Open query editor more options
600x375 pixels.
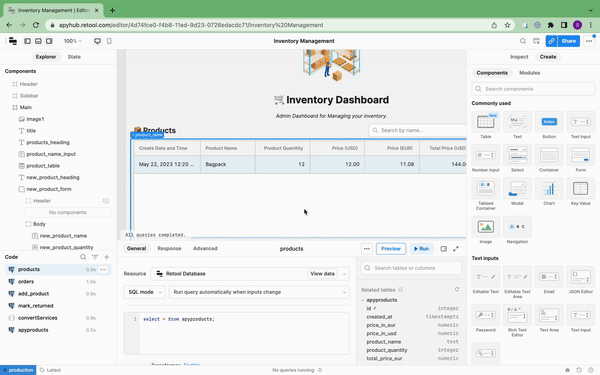pyautogui.click(x=367, y=249)
